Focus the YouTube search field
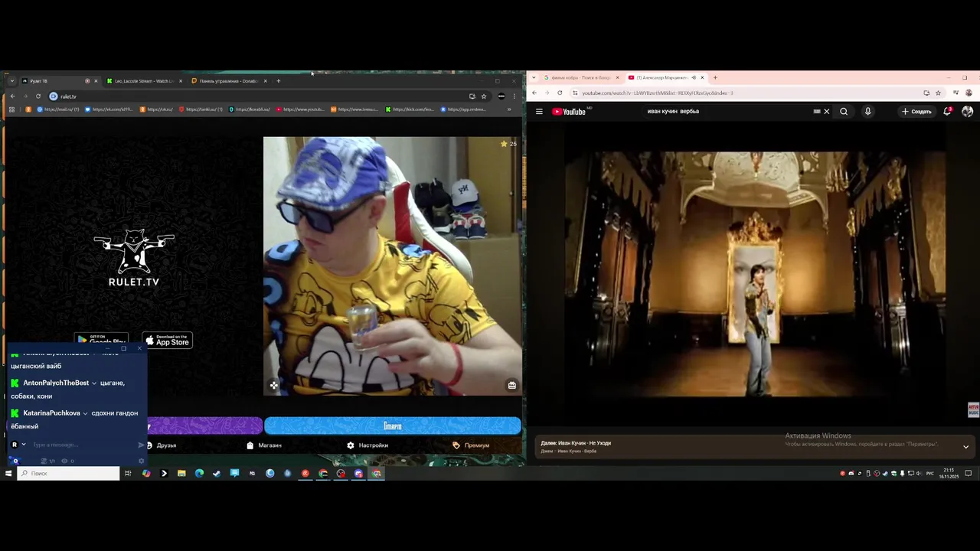The width and height of the screenshot is (980, 551). (x=727, y=111)
